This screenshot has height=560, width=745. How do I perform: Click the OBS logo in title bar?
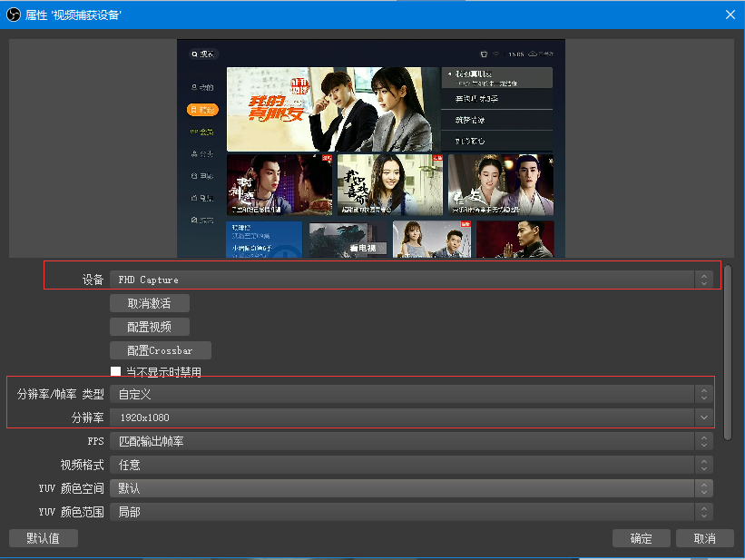(14, 15)
